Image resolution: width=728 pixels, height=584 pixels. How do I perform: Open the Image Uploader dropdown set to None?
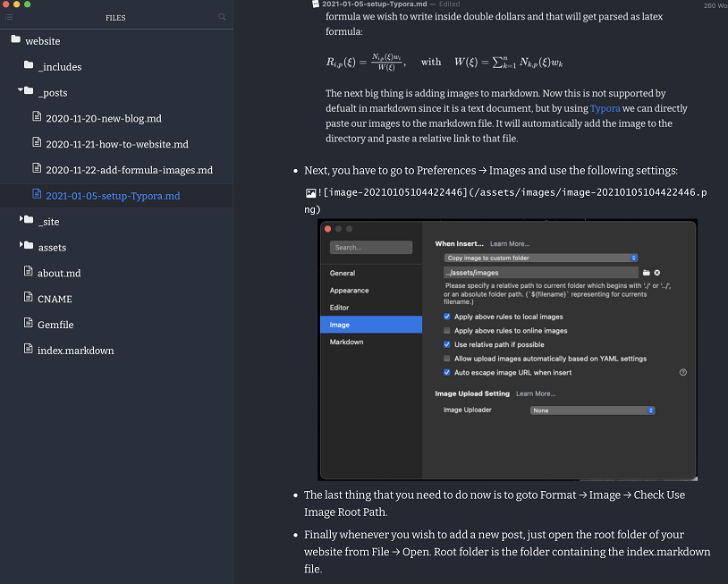coord(592,410)
